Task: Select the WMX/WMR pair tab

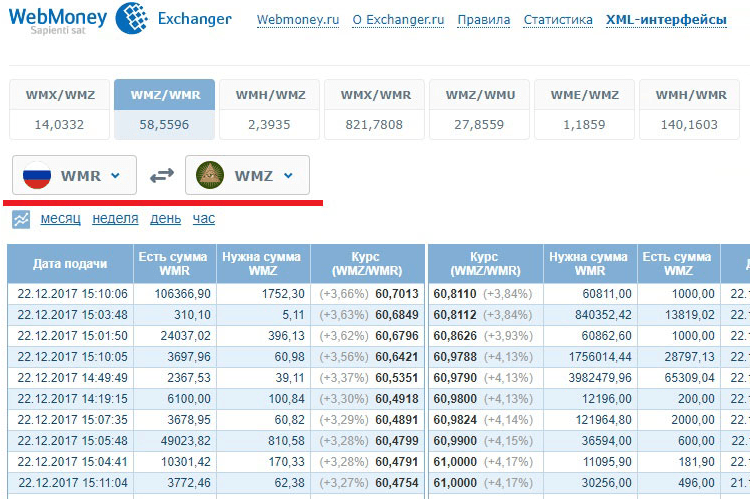Action: coord(375,110)
